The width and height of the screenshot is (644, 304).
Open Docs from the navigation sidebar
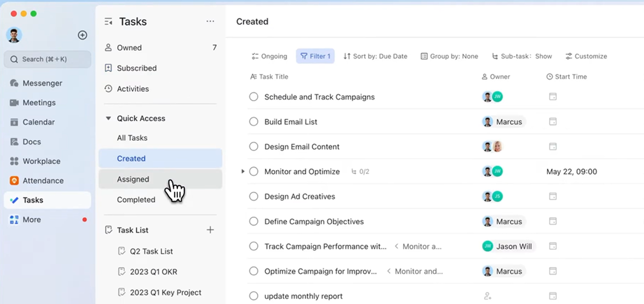point(31,141)
